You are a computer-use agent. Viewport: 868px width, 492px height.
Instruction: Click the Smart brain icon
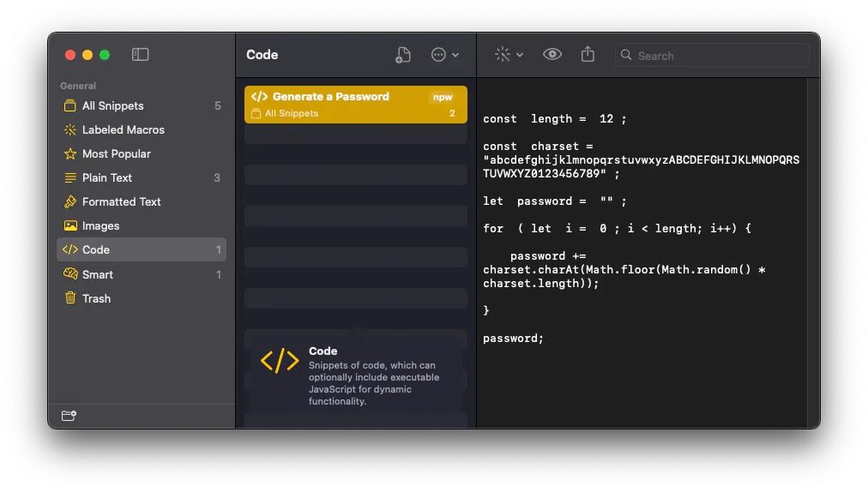(70, 273)
